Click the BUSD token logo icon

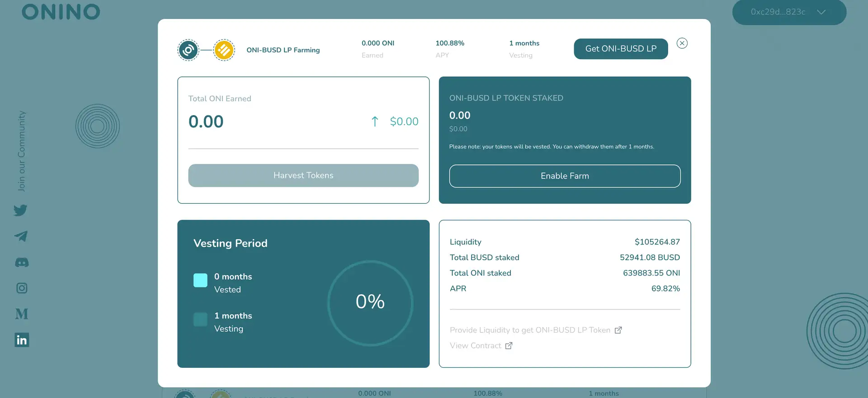tap(224, 50)
